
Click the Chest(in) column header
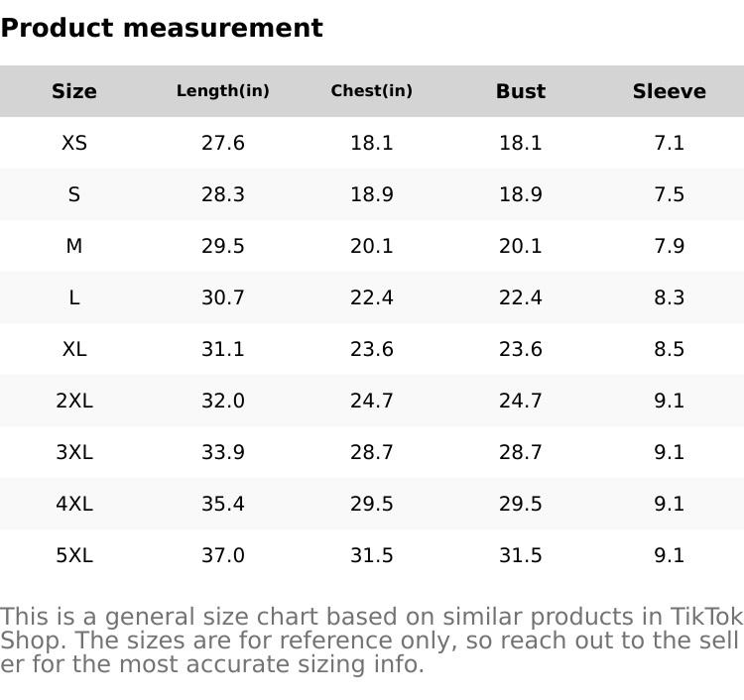372,91
